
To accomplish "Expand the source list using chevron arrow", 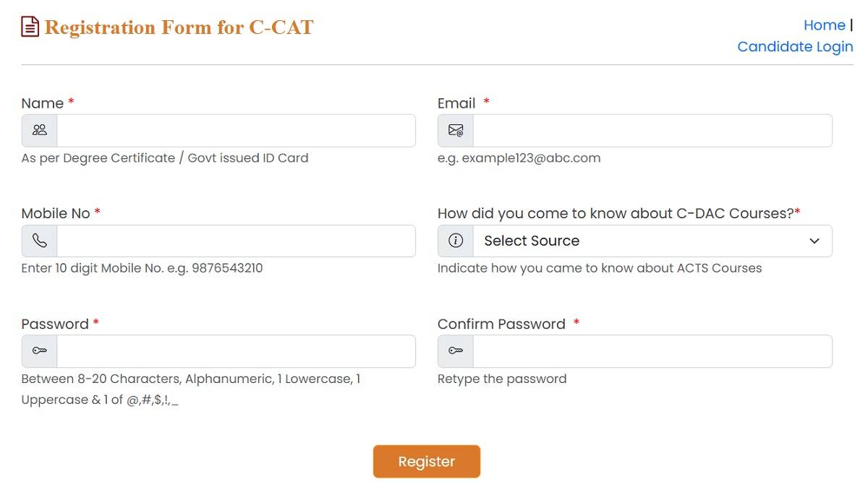I will [814, 241].
